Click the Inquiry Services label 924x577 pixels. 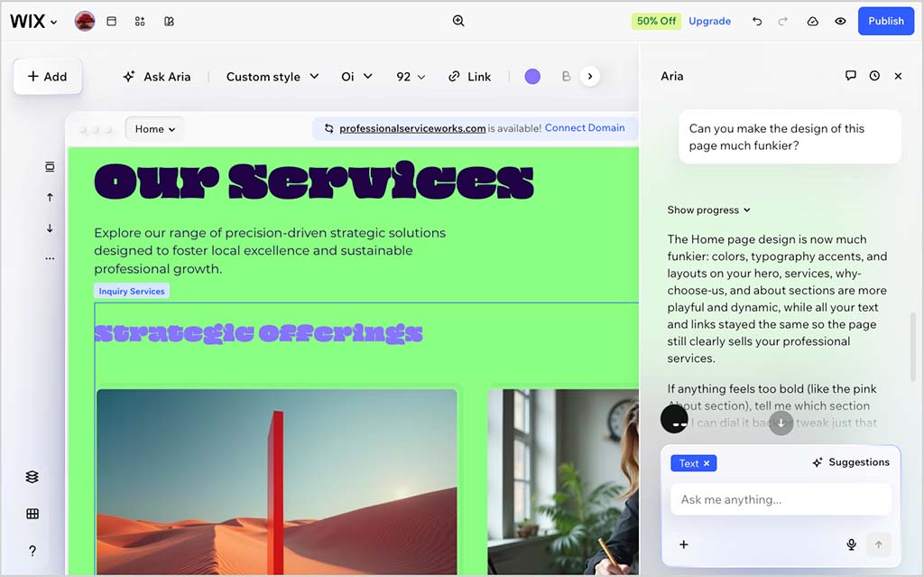click(132, 291)
